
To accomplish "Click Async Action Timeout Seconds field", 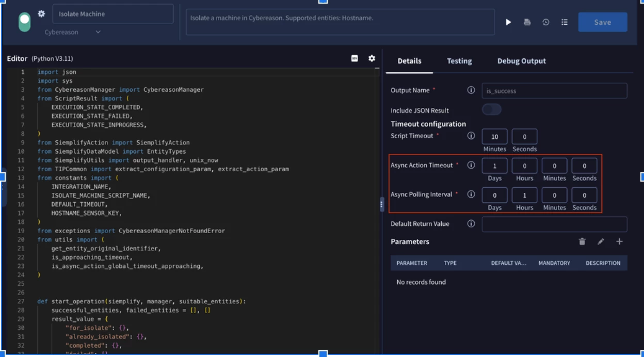I will point(584,166).
